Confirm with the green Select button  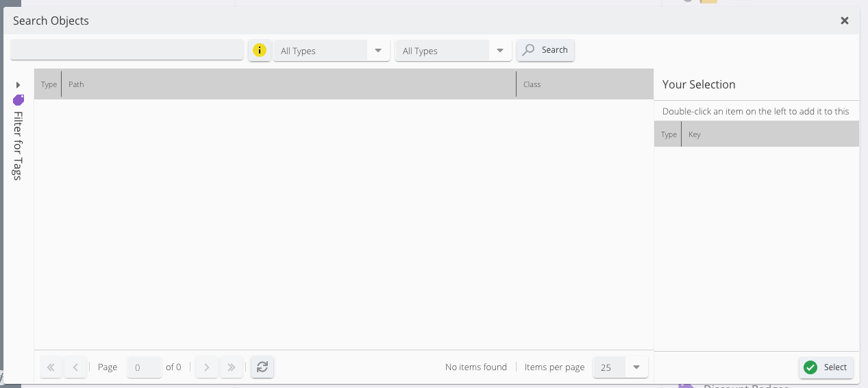point(826,367)
